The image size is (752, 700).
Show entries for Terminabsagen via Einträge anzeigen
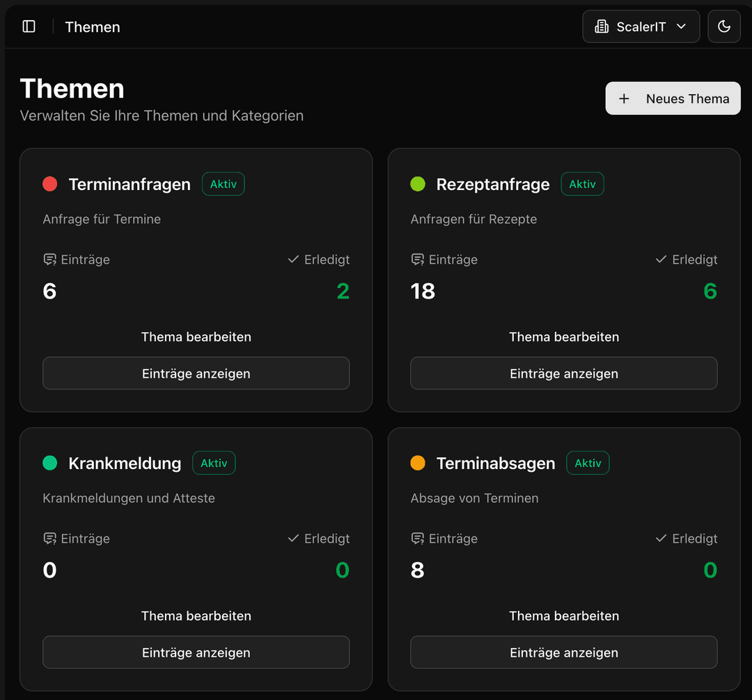(x=563, y=653)
